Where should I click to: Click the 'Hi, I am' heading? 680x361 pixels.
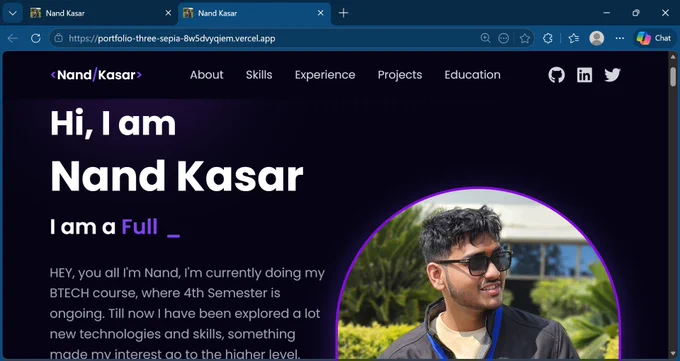point(113,124)
